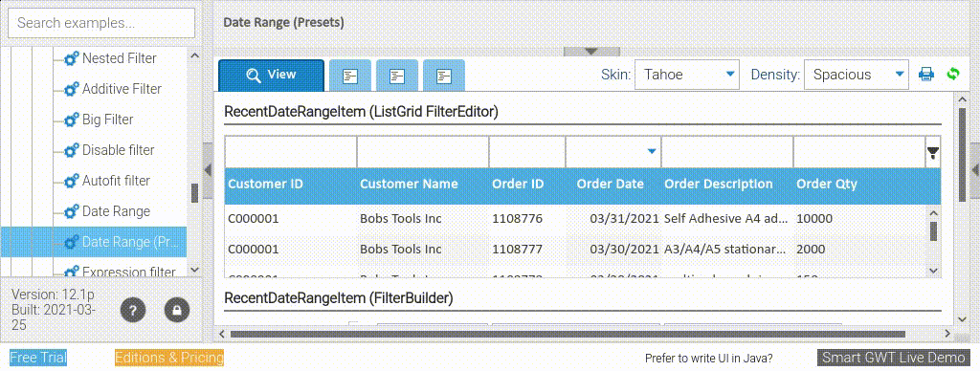980x371 pixels.
Task: Click the Order Qty 2000 cell
Action: pos(858,250)
